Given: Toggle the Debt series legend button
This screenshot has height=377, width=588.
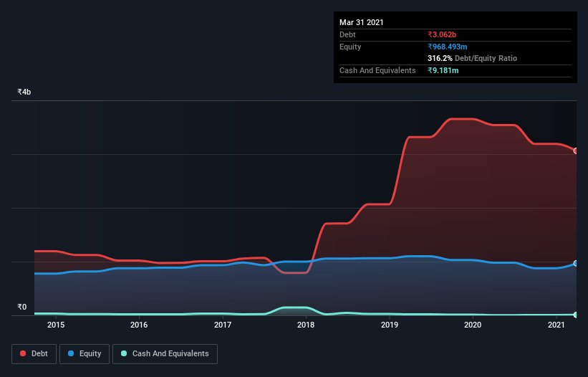Looking at the screenshot, I should click(34, 354).
